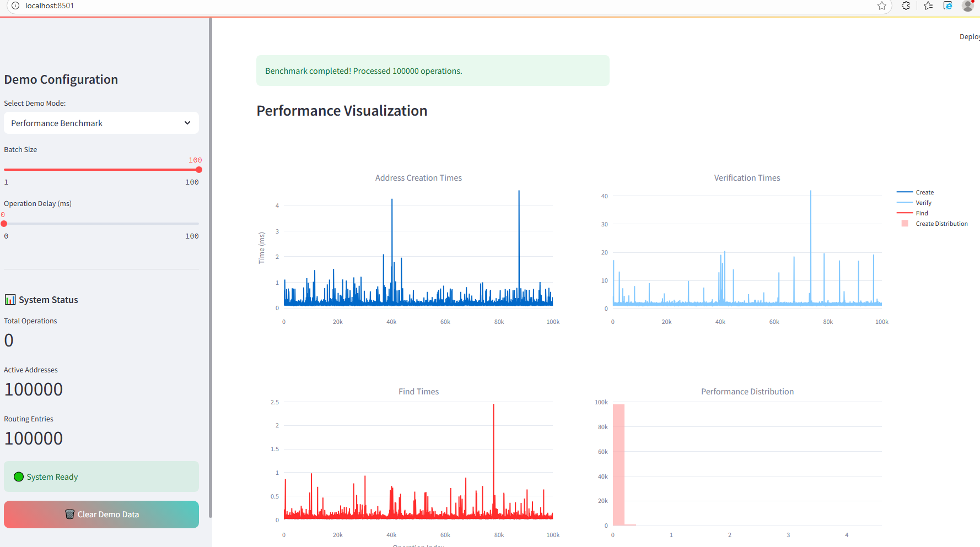Click the chevron arrow of Performance Benchmark selector

187,123
